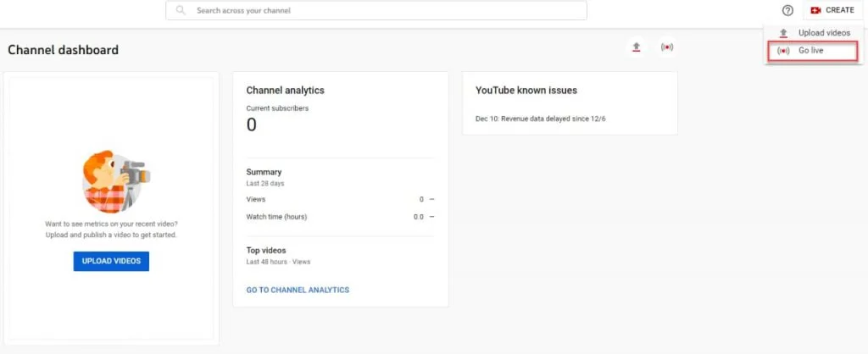
Task: Focus the Search across your channel field
Action: [376, 10]
